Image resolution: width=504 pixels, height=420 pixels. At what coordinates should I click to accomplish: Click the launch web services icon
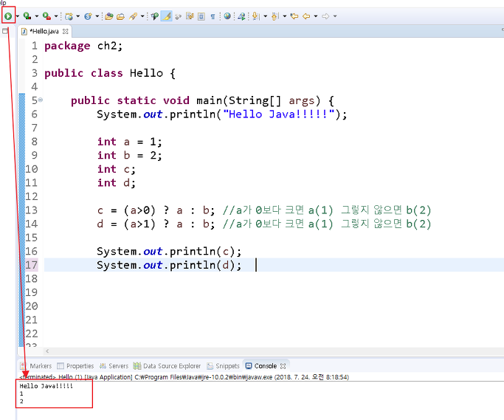point(241,16)
